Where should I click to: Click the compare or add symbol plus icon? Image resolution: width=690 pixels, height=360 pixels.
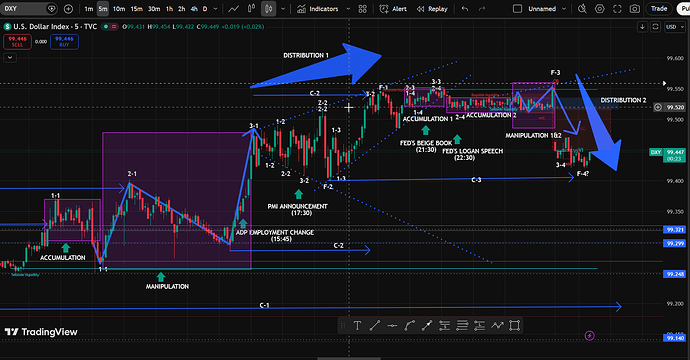tap(68, 9)
